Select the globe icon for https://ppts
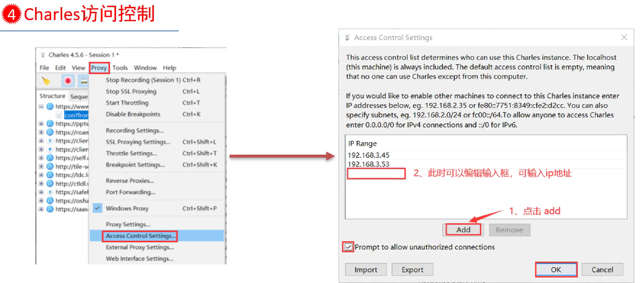 50,124
